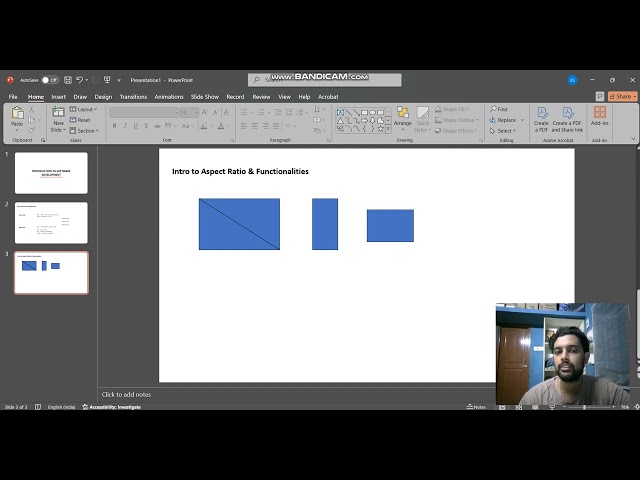This screenshot has height=480, width=640.
Task: Select the Isosceles Triangle shape in gallery
Action: tap(340, 120)
